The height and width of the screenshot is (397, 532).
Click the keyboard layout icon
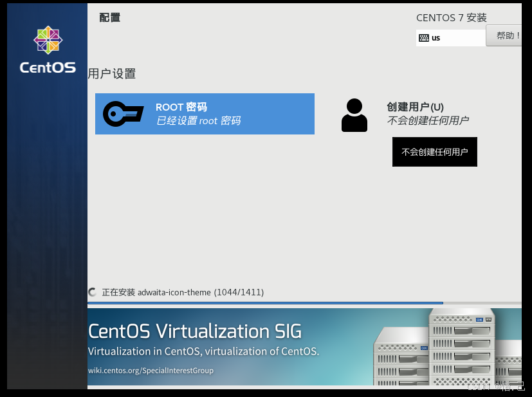click(424, 38)
